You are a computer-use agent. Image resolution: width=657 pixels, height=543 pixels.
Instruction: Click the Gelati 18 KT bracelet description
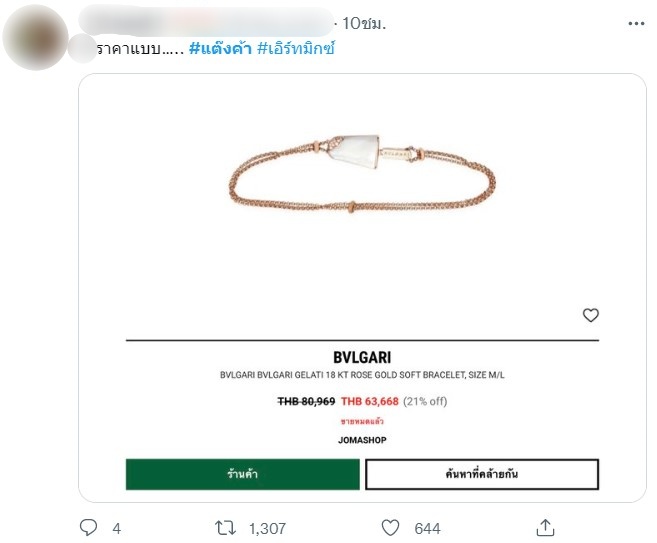point(361,376)
